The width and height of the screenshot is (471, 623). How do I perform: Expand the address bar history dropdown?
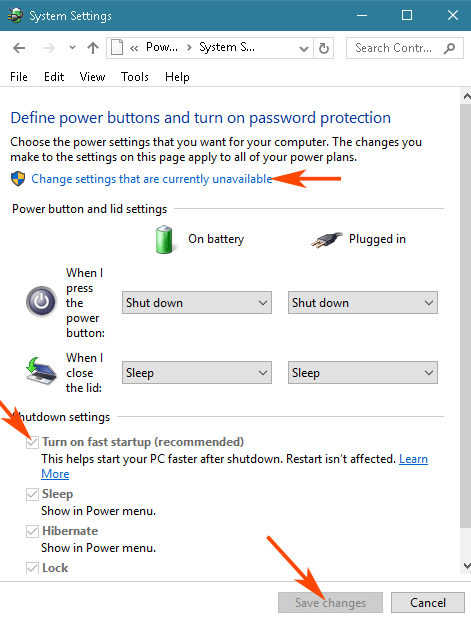(x=304, y=49)
